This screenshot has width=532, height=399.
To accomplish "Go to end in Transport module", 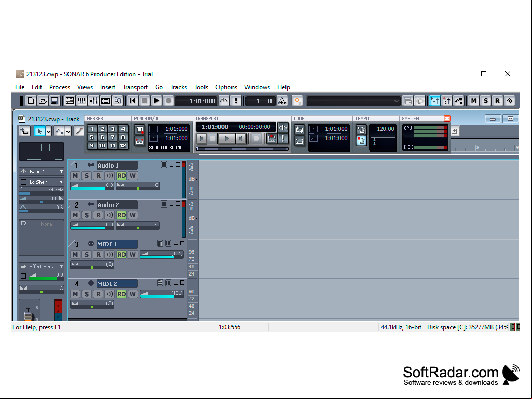I will coord(240,139).
